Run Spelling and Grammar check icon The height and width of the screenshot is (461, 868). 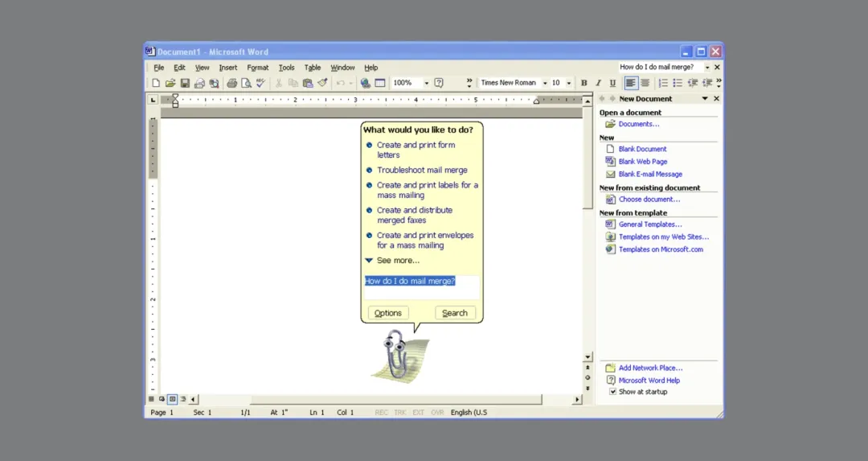coord(260,83)
